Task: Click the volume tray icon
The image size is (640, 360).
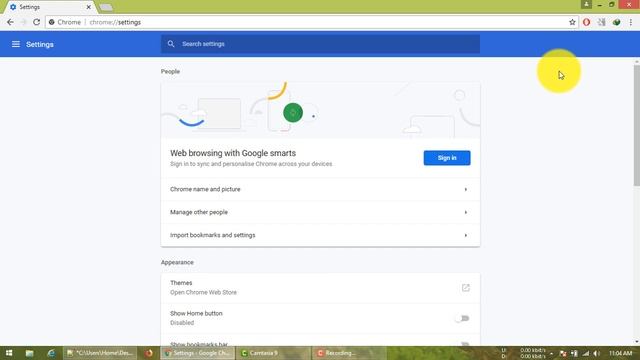Action: [596, 353]
